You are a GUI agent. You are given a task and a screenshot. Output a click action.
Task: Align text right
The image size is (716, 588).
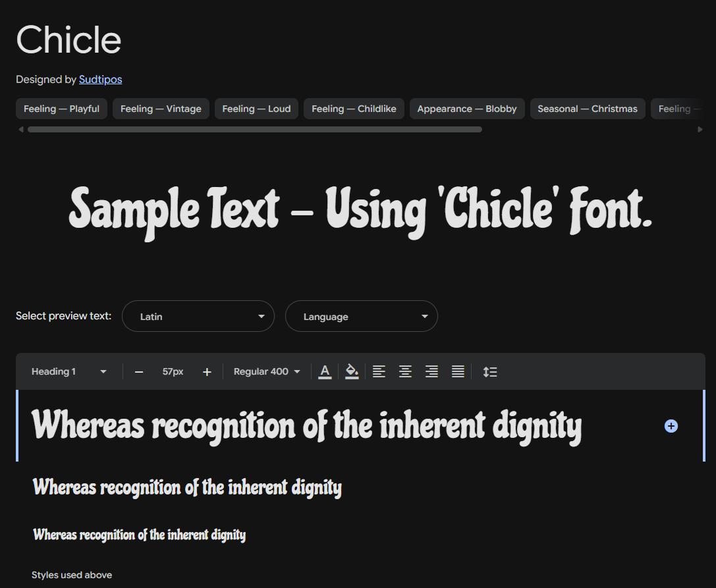coord(432,371)
